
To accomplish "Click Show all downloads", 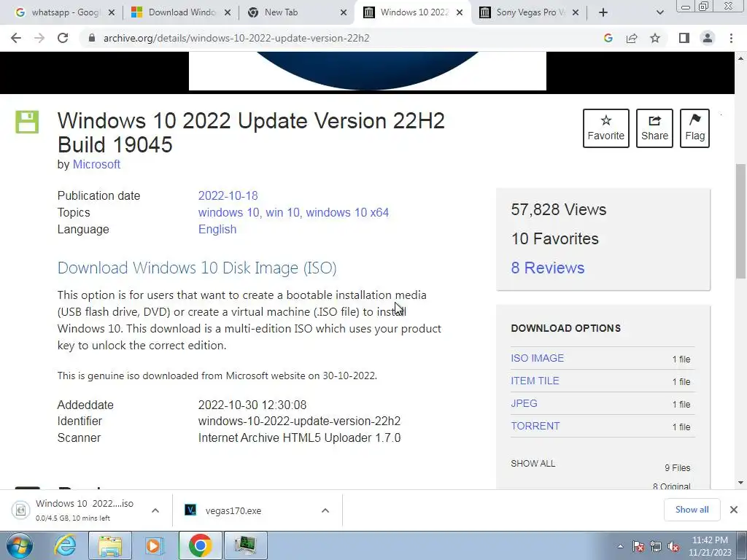I will [692, 510].
